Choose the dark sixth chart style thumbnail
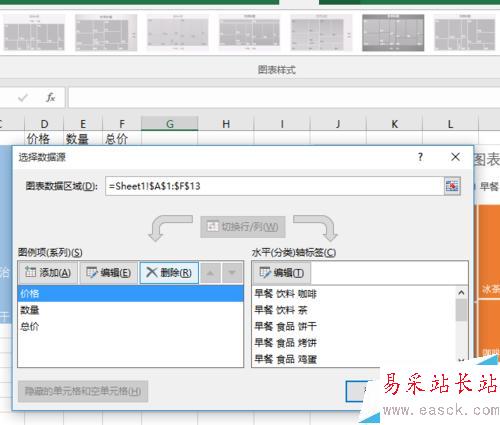The width and height of the screenshot is (500, 425). click(x=393, y=32)
